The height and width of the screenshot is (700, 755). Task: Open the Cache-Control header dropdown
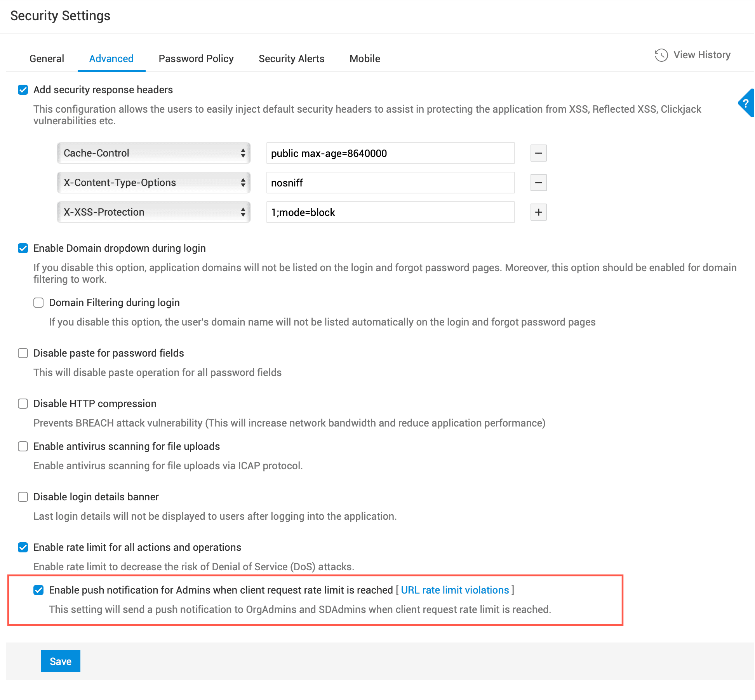pyautogui.click(x=154, y=153)
